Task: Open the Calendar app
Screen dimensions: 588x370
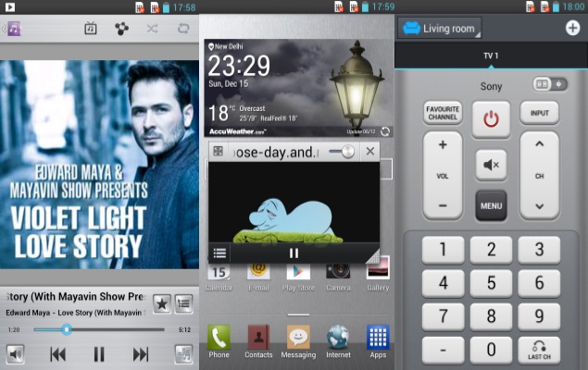Action: 219,277
